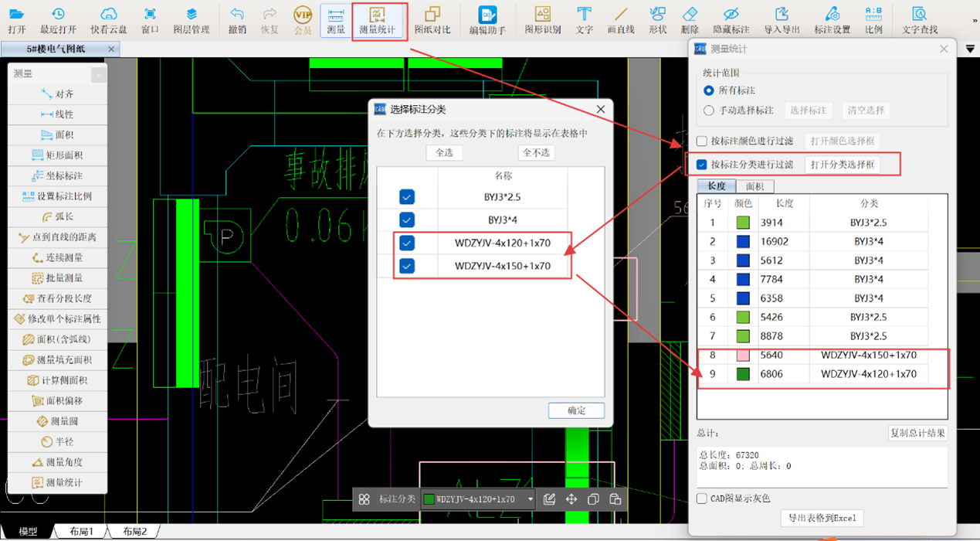Expand the 标注分类 dropdown in bottom toolbar

(530, 499)
